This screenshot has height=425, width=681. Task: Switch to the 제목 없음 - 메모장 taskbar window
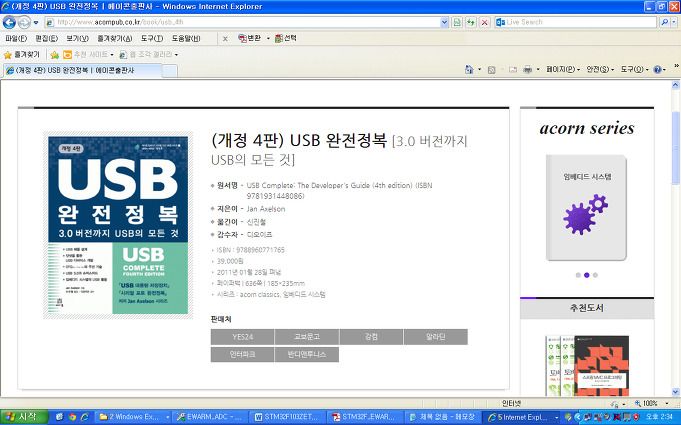point(444,417)
